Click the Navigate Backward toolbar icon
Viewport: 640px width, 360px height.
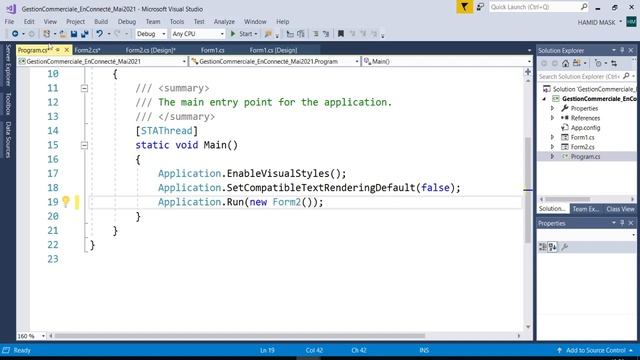click(x=15, y=34)
